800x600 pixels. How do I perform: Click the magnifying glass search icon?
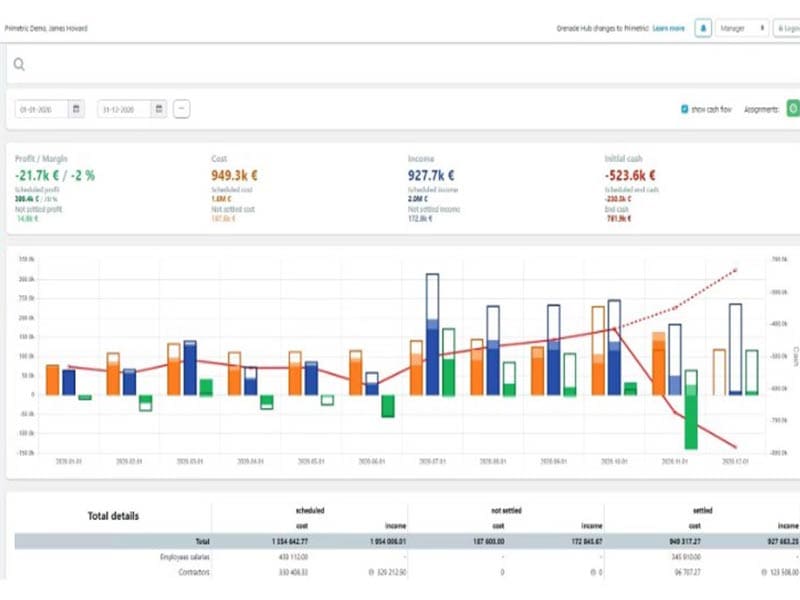coord(19,66)
